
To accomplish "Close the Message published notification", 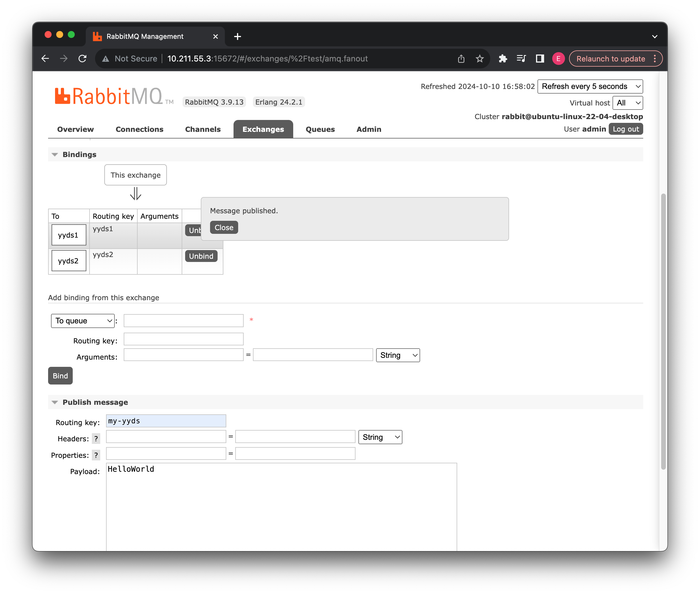I will (224, 228).
